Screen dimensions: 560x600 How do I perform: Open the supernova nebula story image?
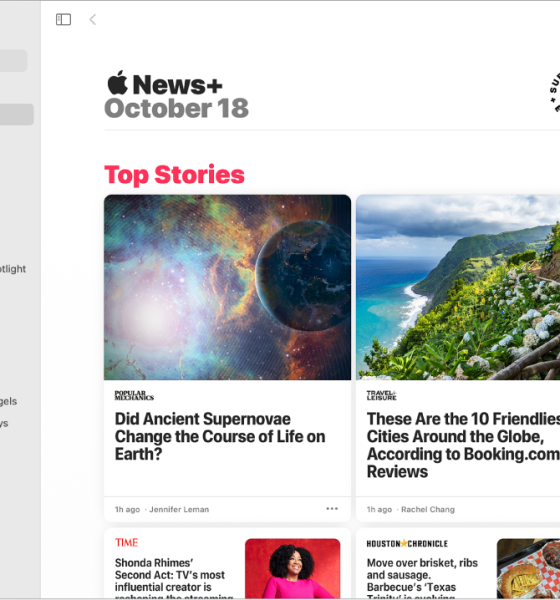point(227,287)
